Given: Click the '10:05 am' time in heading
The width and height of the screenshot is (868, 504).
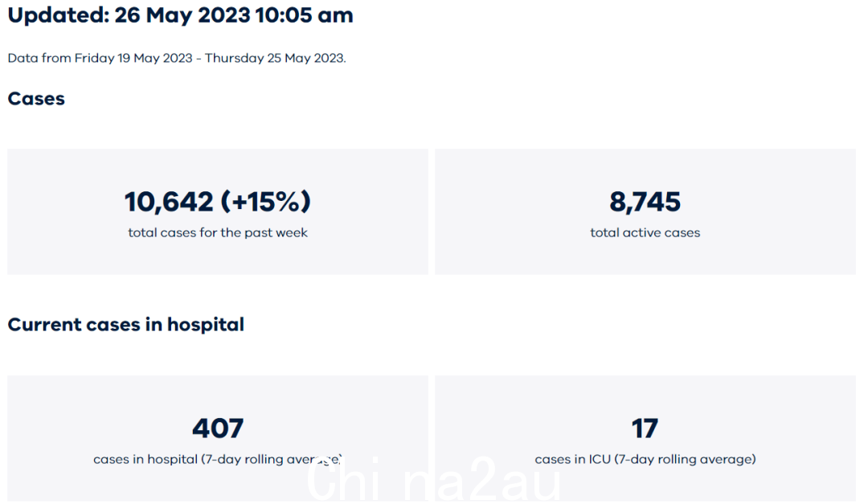Looking at the screenshot, I should point(304,15).
